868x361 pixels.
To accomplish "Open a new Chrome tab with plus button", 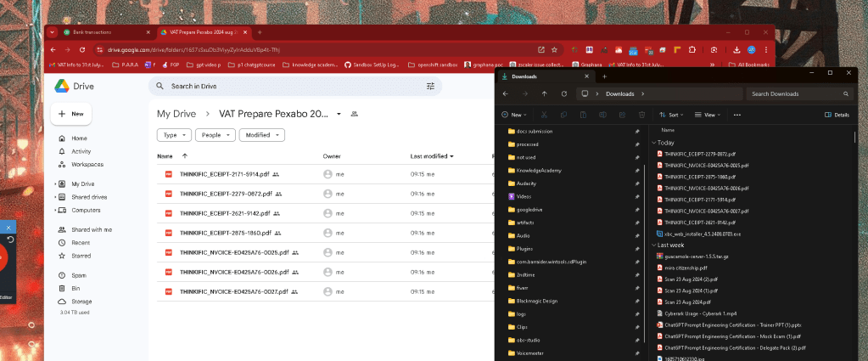I will coord(260,33).
